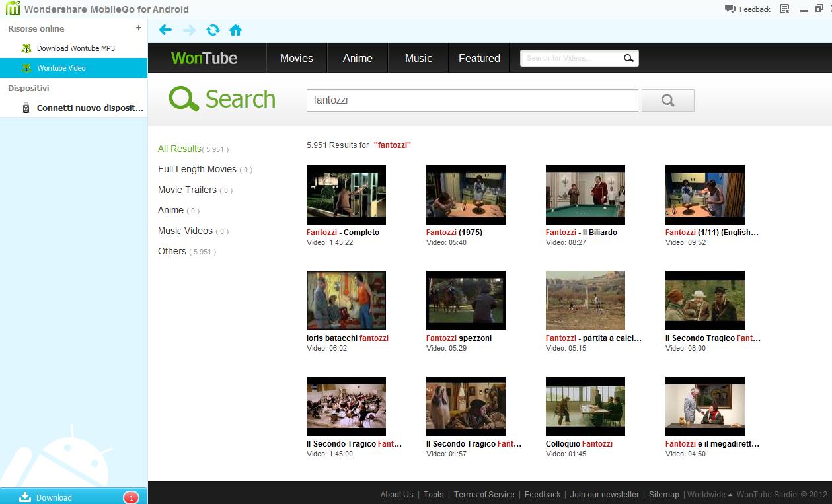832x504 pixels.
Task: Go forward with the right arrow icon
Action: click(189, 30)
